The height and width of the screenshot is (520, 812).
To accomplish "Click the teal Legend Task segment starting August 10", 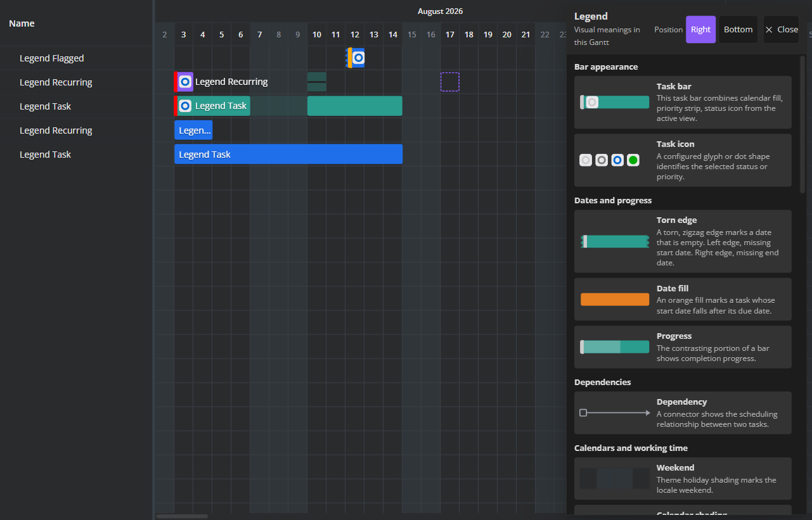I will pos(355,106).
